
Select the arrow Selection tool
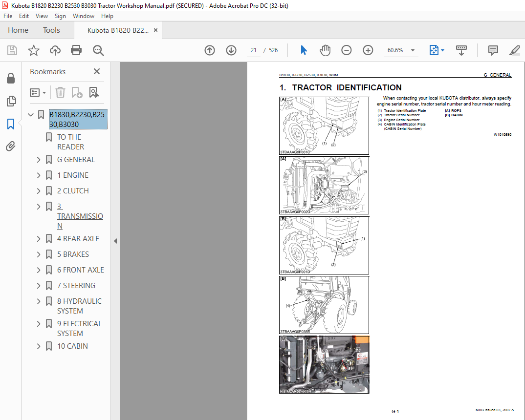point(304,50)
